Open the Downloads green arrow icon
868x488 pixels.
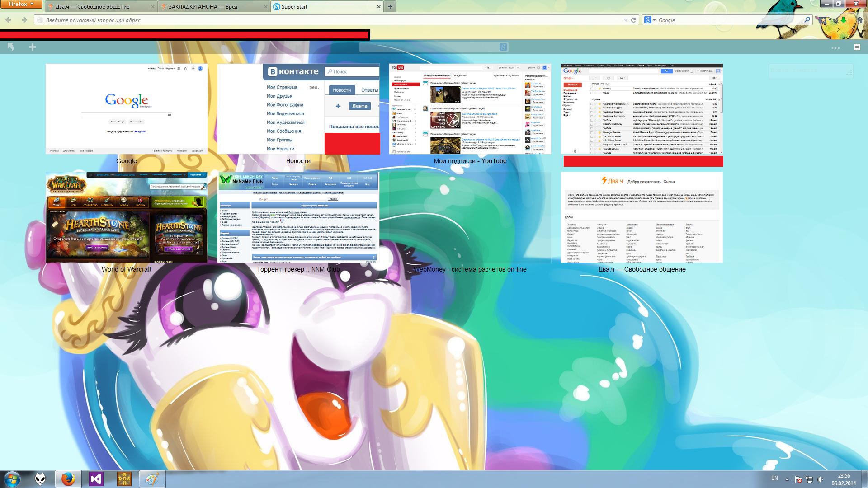point(844,20)
